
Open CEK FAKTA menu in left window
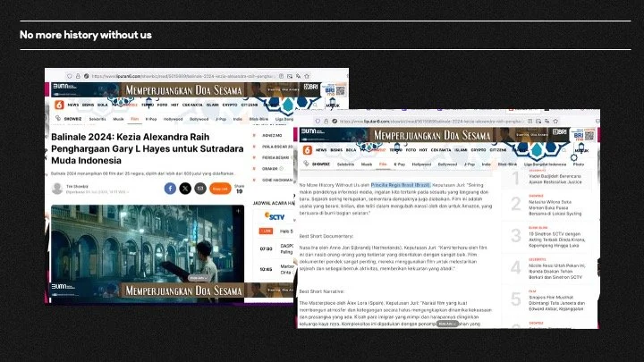click(192, 105)
